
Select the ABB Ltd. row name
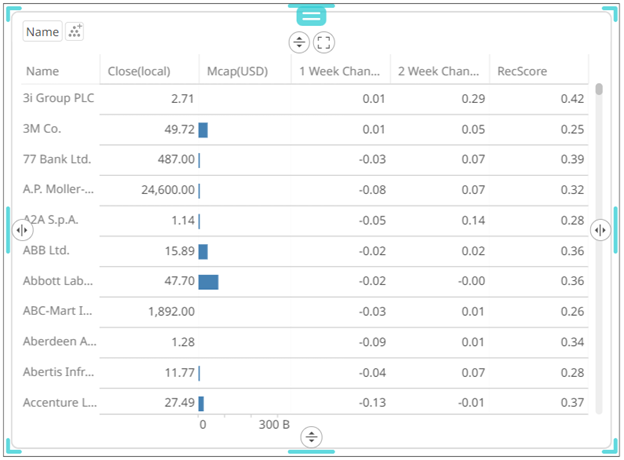(47, 251)
